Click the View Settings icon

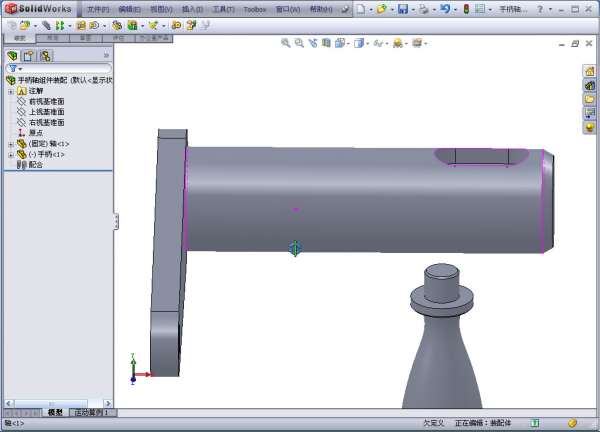click(x=417, y=43)
